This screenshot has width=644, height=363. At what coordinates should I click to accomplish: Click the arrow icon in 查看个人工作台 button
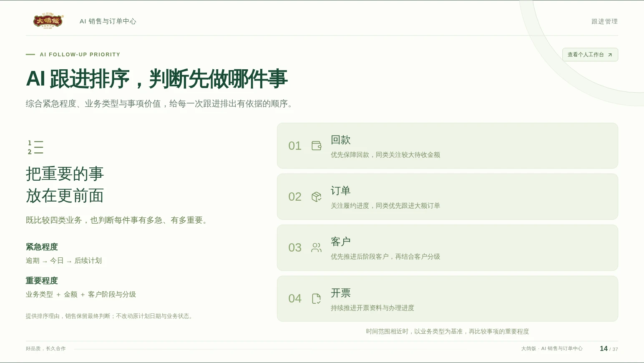610,55
